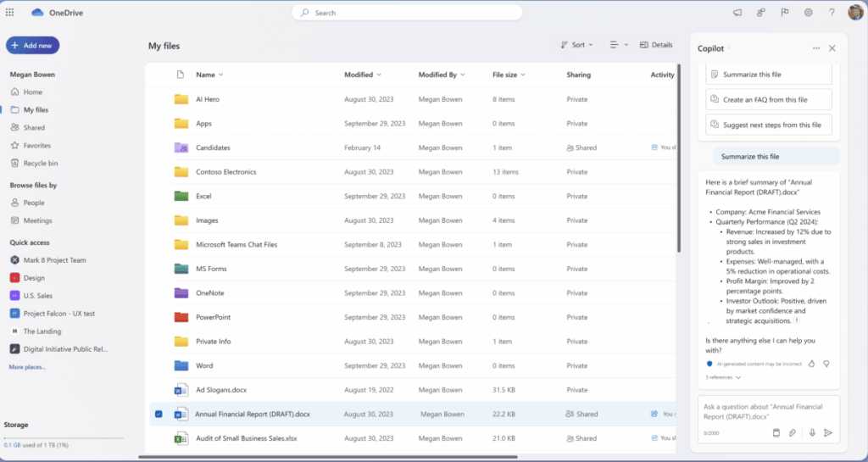Open the app launcher grid icon
Viewport: 868px width, 462px height.
coord(10,12)
